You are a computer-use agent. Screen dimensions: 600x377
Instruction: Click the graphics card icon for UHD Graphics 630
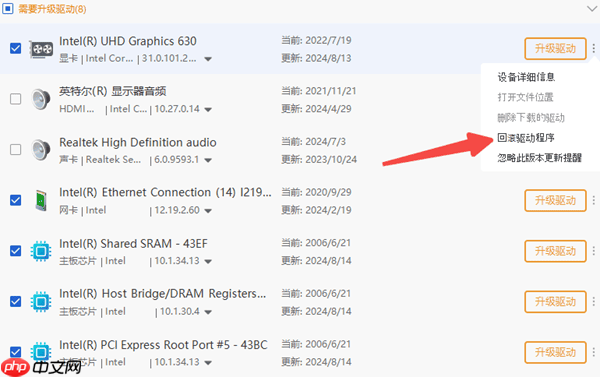pos(41,49)
